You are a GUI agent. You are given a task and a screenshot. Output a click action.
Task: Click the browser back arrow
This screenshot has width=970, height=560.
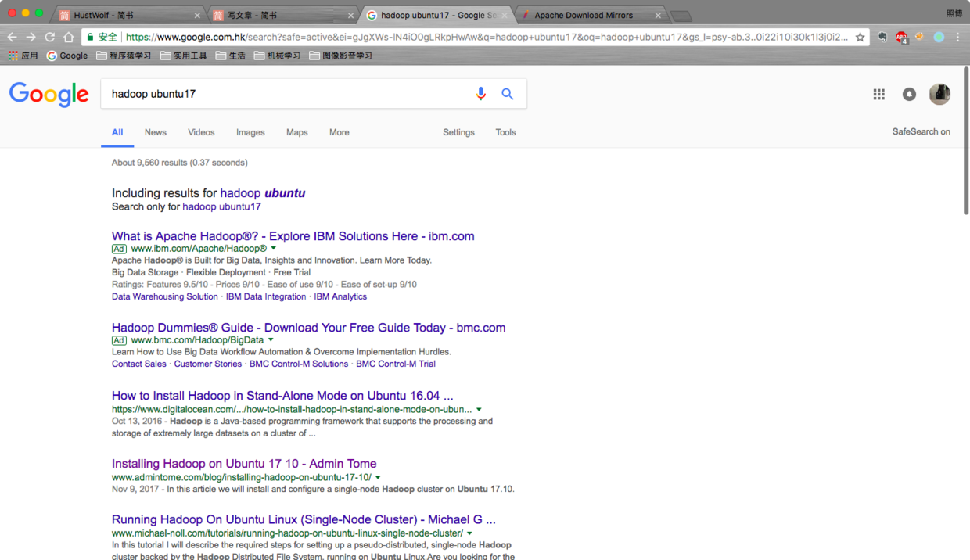(x=12, y=37)
